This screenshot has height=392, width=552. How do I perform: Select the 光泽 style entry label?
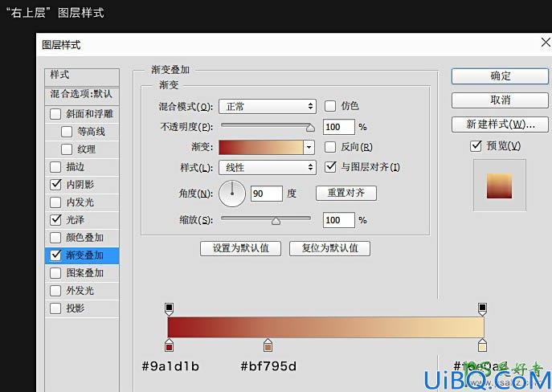pyautogui.click(x=75, y=220)
